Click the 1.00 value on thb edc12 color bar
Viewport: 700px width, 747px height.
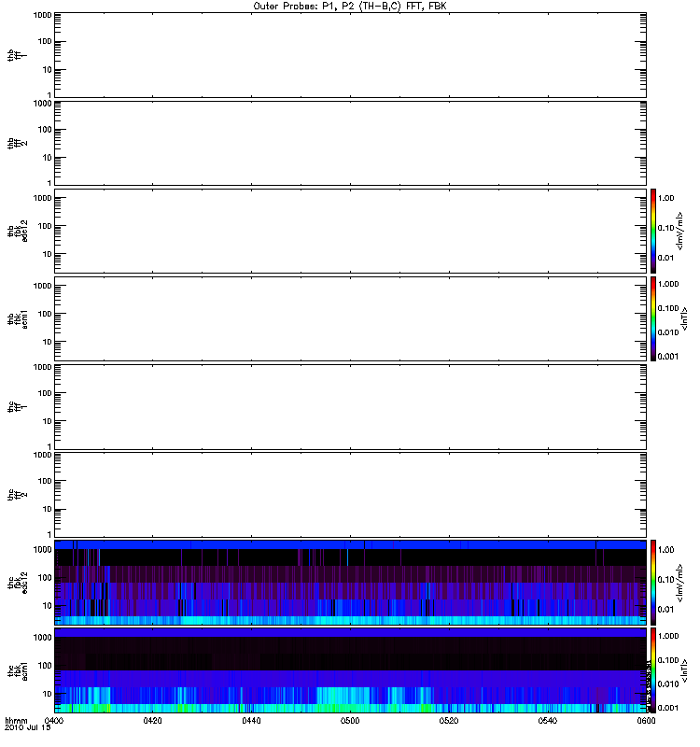665,198
